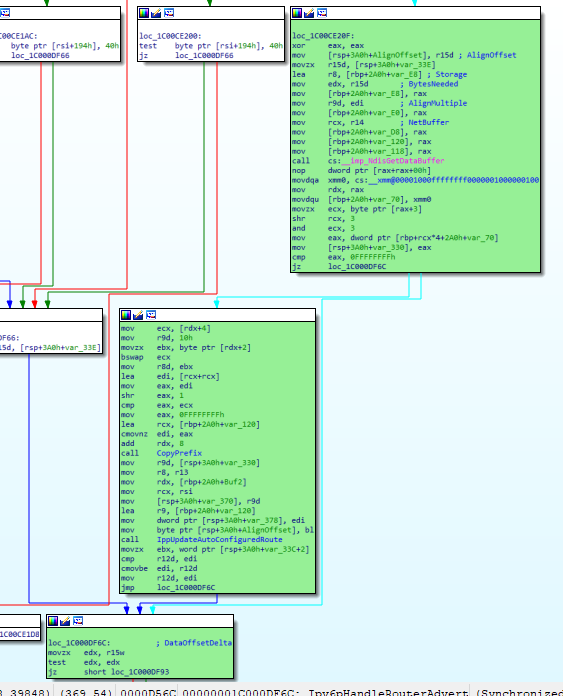
Task: Click 'add rdx, 8' instruction
Action: pos(152,443)
